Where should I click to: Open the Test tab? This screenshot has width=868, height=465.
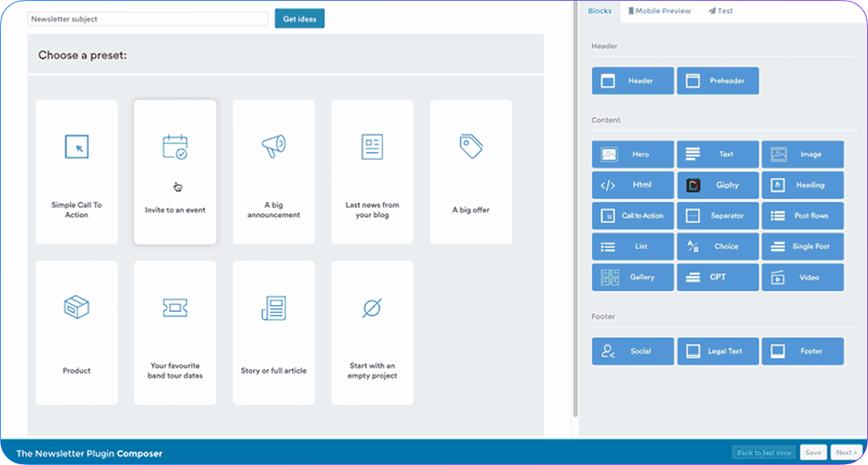pyautogui.click(x=721, y=11)
